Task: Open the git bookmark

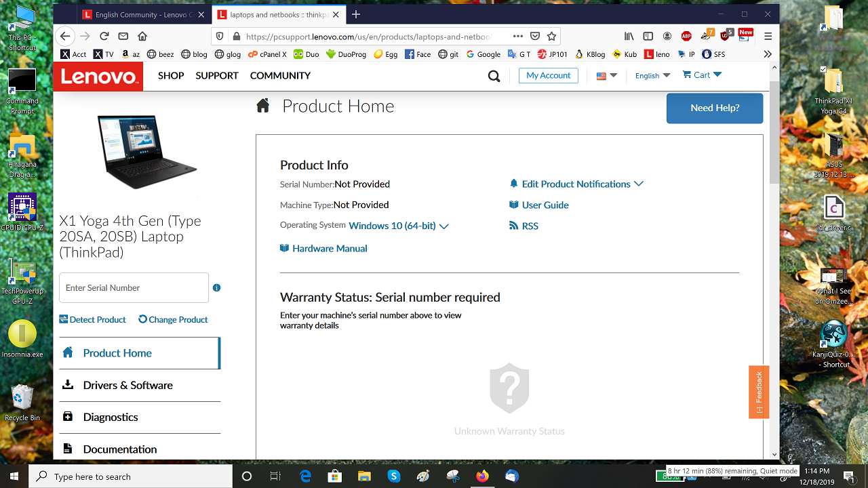Action: point(448,54)
